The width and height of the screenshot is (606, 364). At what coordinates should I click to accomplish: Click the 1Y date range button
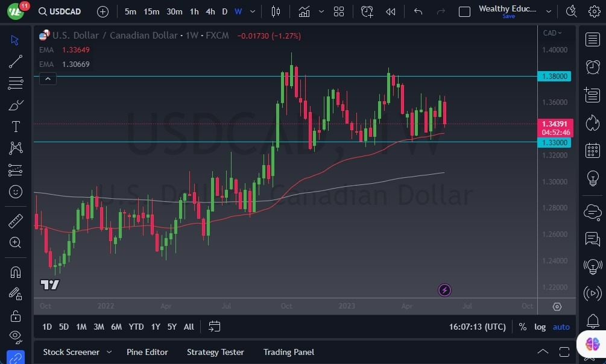156,326
